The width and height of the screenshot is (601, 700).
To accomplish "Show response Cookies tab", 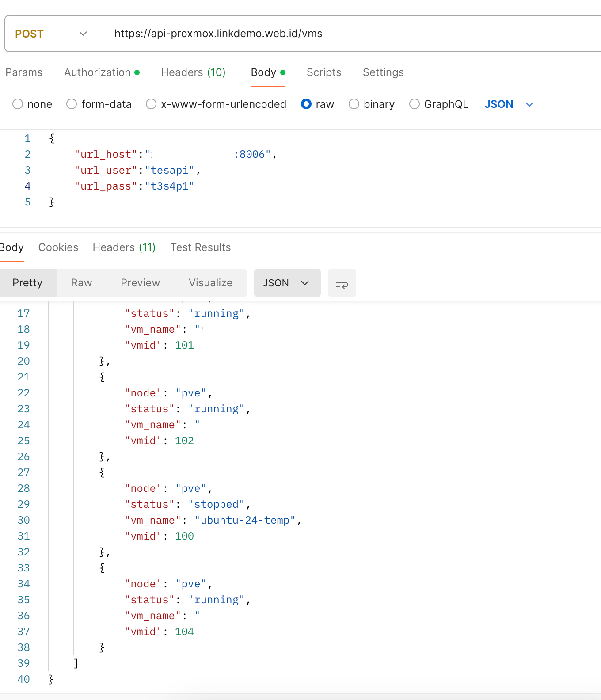I will [x=58, y=247].
